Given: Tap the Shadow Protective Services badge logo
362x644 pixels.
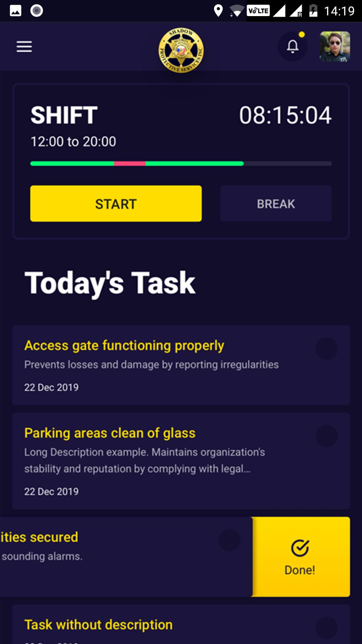Looking at the screenshot, I should tap(181, 50).
